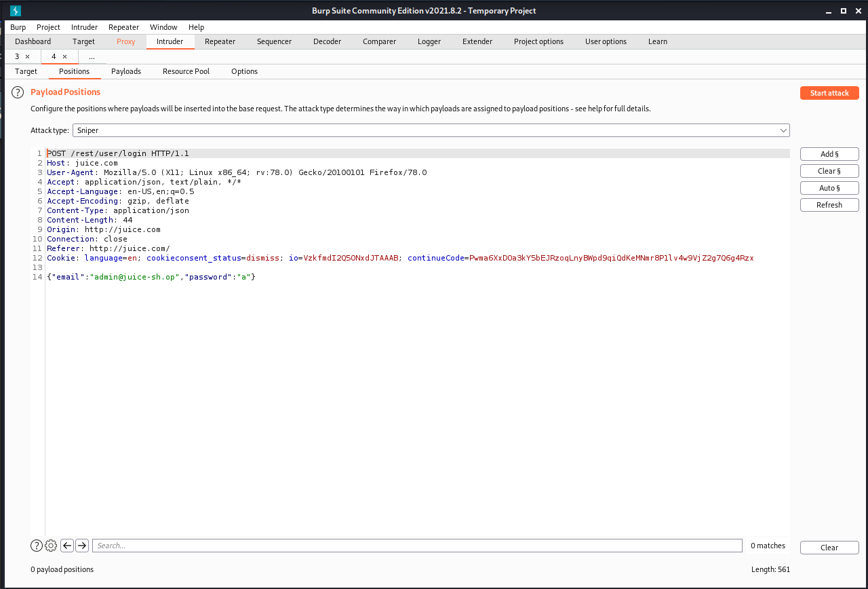868x589 pixels.
Task: Click the Clear § button
Action: point(829,171)
